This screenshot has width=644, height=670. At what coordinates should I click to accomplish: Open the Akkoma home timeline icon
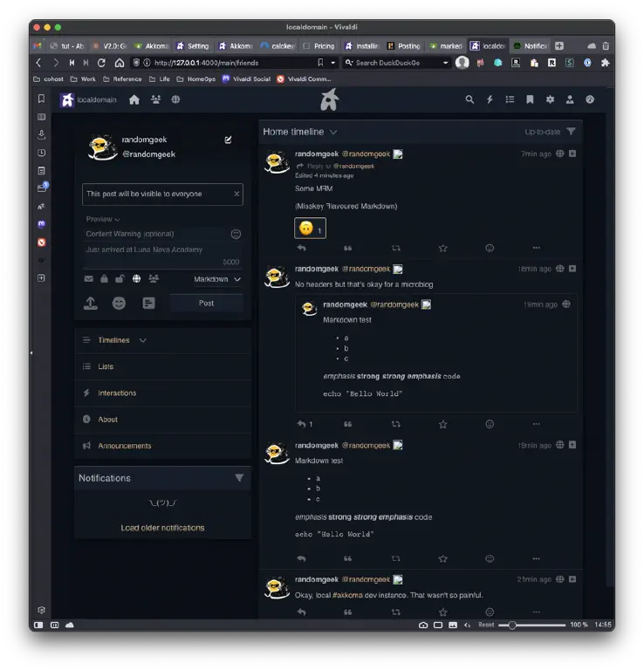134,100
